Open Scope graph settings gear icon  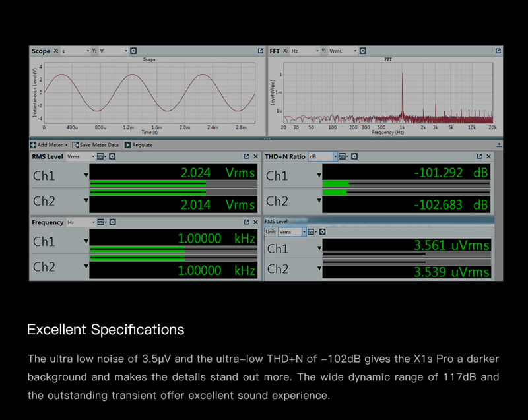[134, 51]
